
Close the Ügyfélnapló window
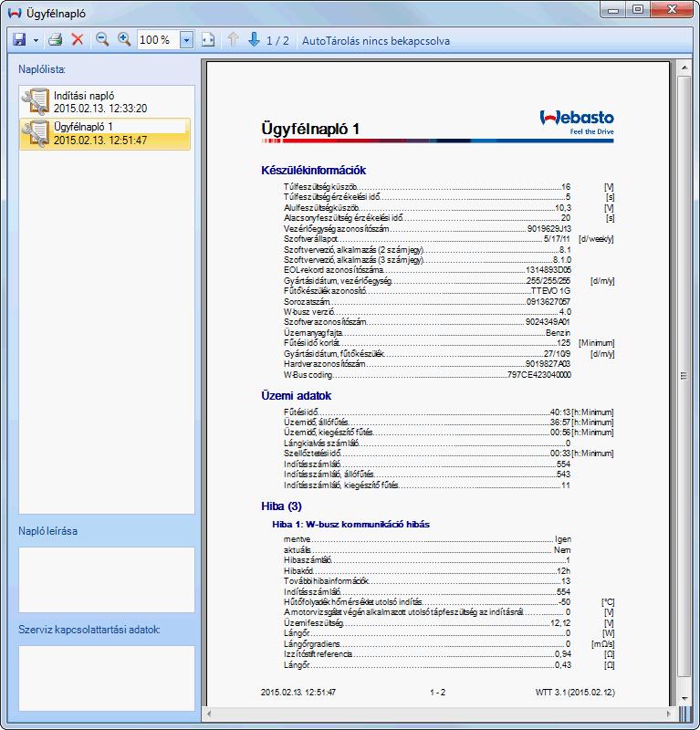[672, 10]
